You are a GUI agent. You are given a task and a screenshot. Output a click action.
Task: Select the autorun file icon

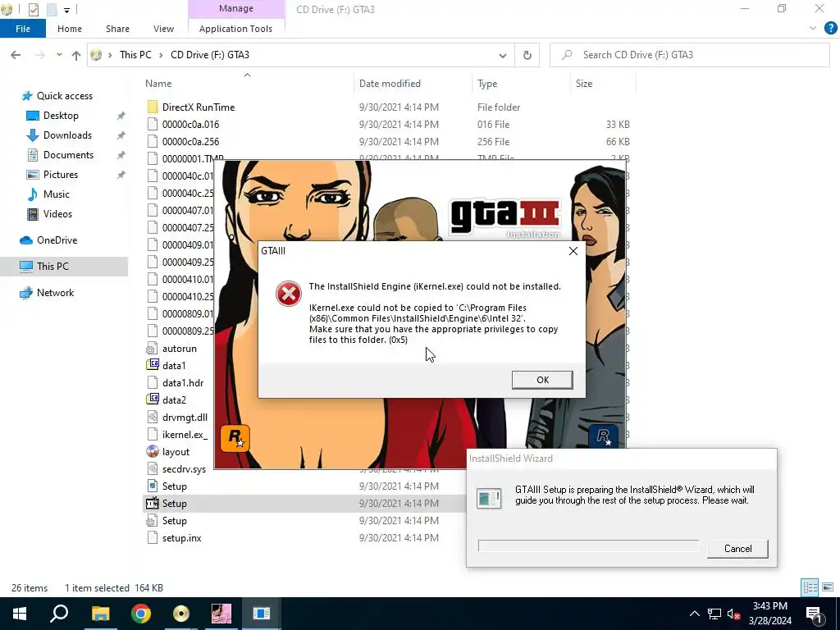(x=153, y=348)
